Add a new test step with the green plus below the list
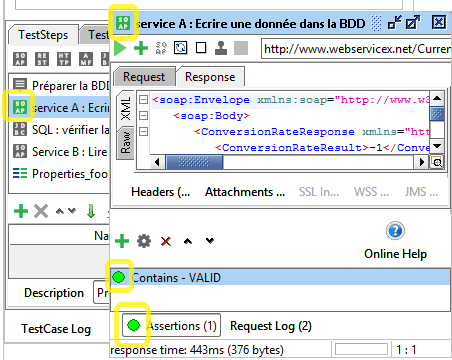This screenshot has width=452, height=360. pyautogui.click(x=21, y=211)
